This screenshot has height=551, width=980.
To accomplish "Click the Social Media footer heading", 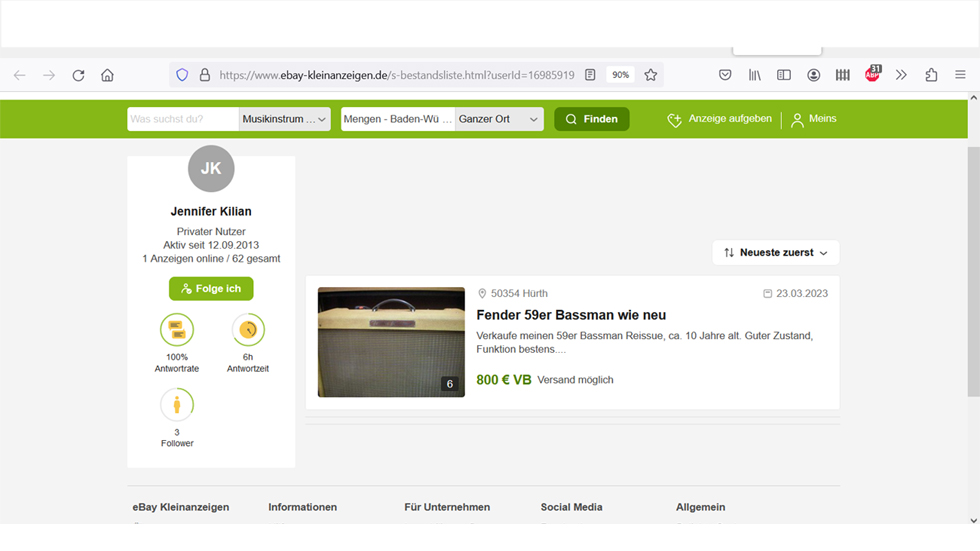I will (571, 507).
